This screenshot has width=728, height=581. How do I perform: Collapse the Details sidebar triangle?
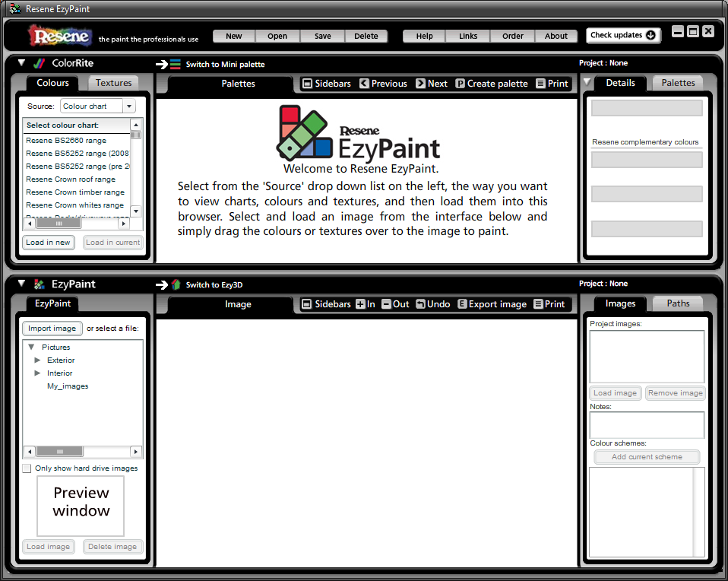pos(587,82)
